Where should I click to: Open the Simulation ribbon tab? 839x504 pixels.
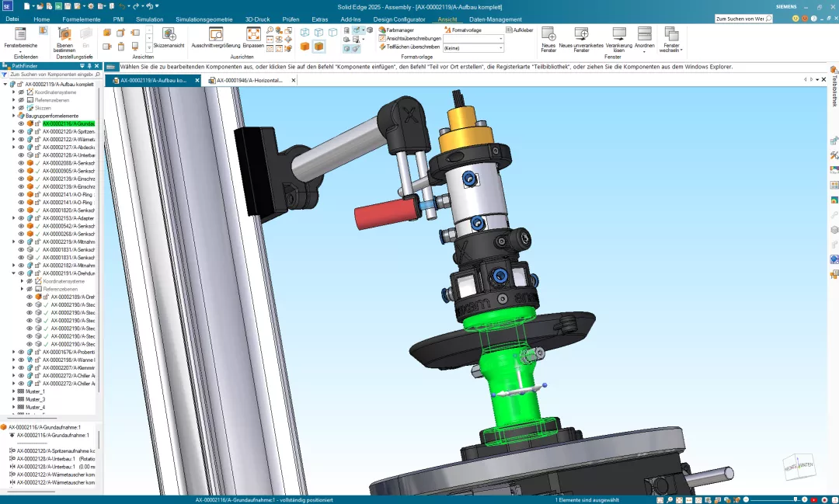tap(149, 19)
